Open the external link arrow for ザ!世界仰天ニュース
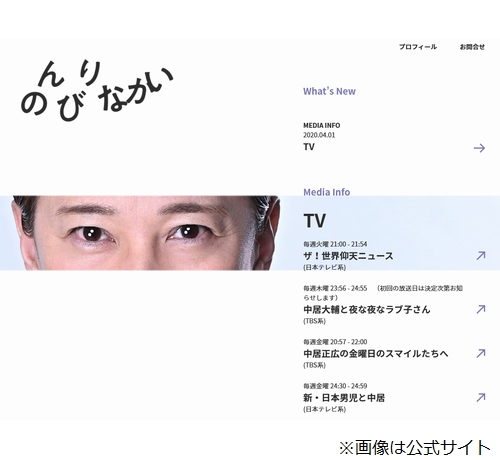Image resolution: width=500 pixels, height=460 pixels. (481, 256)
